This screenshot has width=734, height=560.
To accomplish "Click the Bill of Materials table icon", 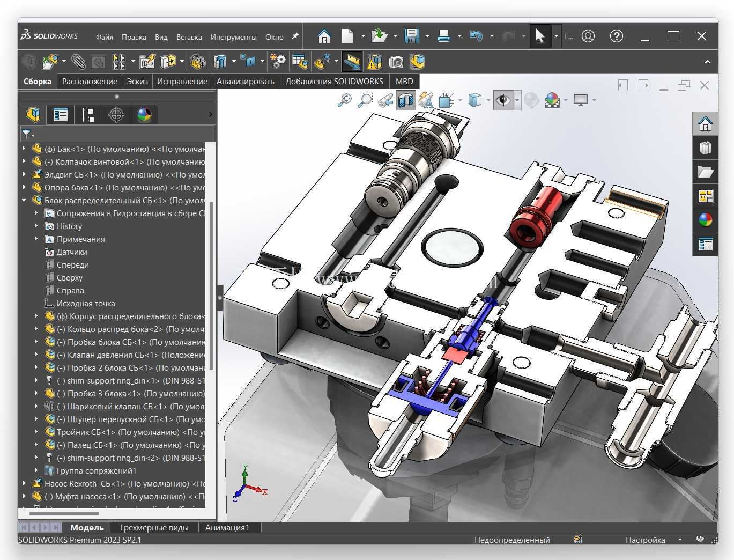I will tap(300, 62).
